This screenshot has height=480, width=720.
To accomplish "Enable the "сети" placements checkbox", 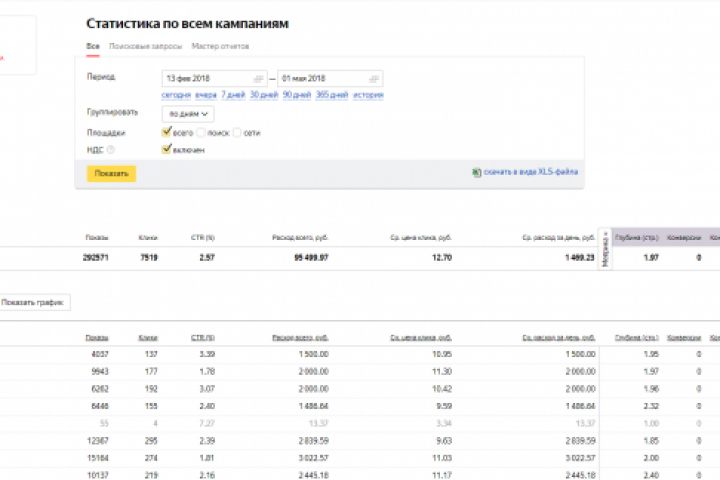I will (x=237, y=133).
